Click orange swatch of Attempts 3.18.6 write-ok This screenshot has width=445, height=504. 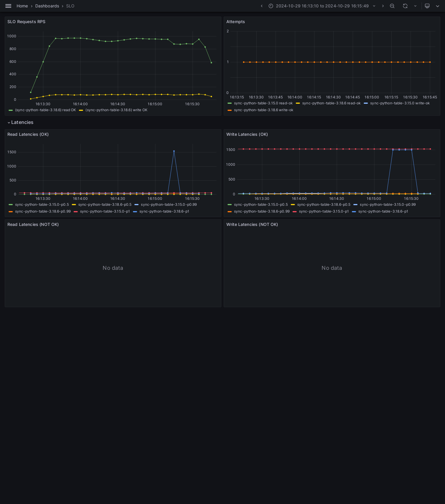pyautogui.click(x=230, y=110)
